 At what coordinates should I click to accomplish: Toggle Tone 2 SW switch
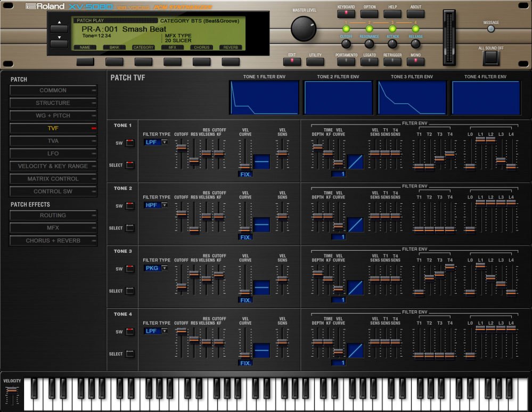[130, 206]
